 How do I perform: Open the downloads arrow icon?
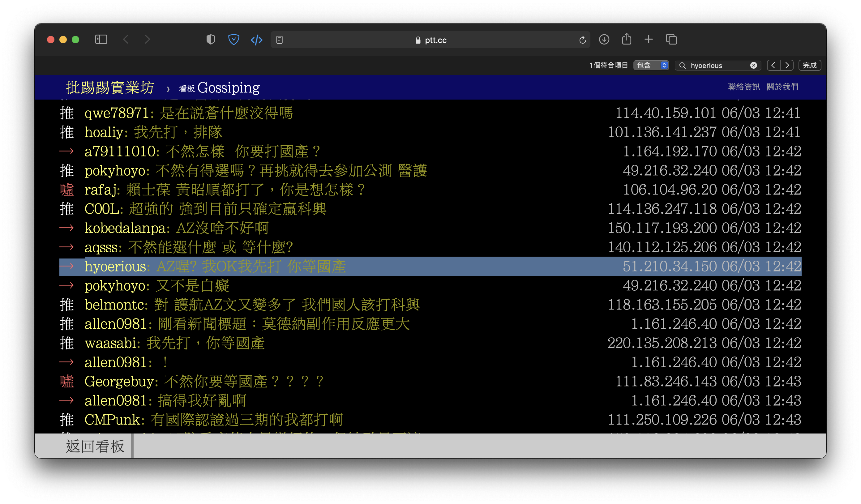(x=604, y=40)
